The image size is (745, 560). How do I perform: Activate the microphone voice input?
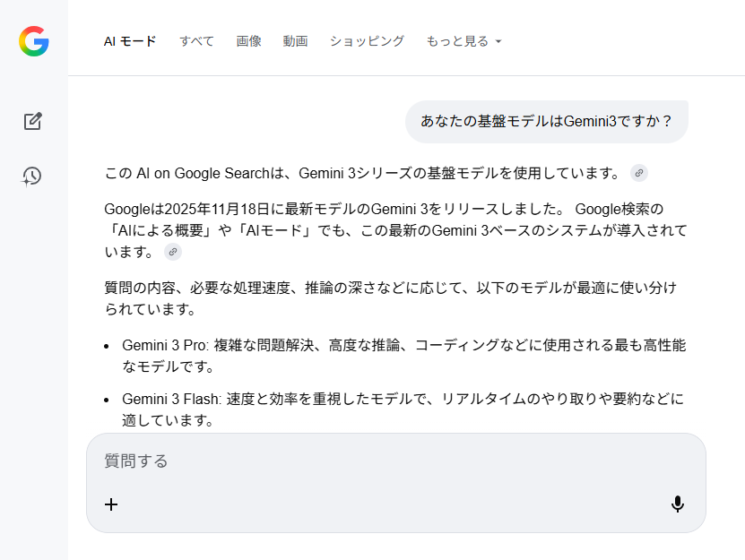click(678, 504)
